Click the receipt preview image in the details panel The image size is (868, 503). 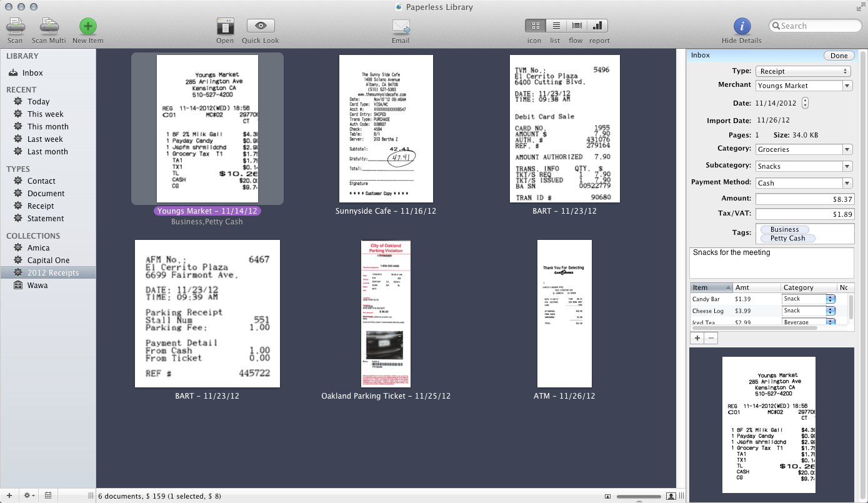coord(769,425)
